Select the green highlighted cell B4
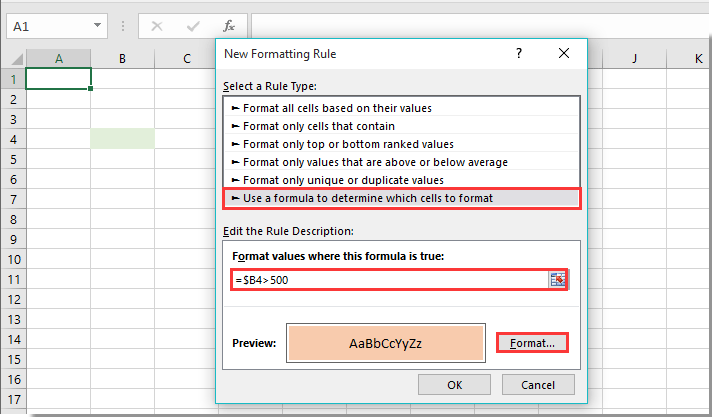This screenshot has height=417, width=712. pos(122,139)
